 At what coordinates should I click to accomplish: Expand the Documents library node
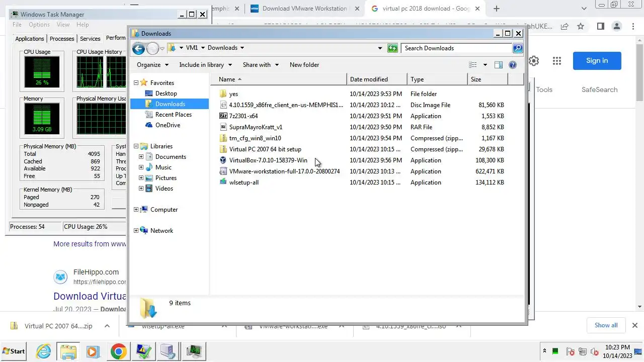[x=141, y=157]
